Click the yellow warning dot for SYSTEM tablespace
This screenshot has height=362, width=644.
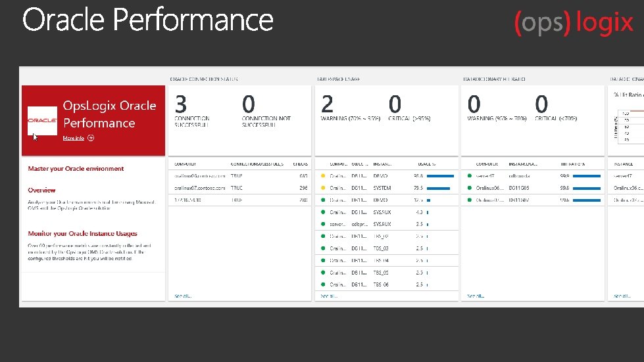323,188
